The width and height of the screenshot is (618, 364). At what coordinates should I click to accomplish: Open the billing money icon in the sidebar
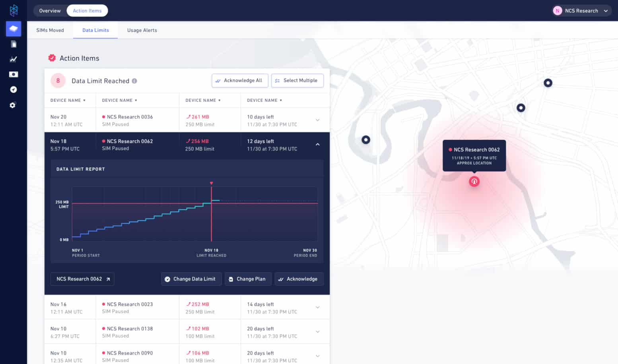(14, 74)
